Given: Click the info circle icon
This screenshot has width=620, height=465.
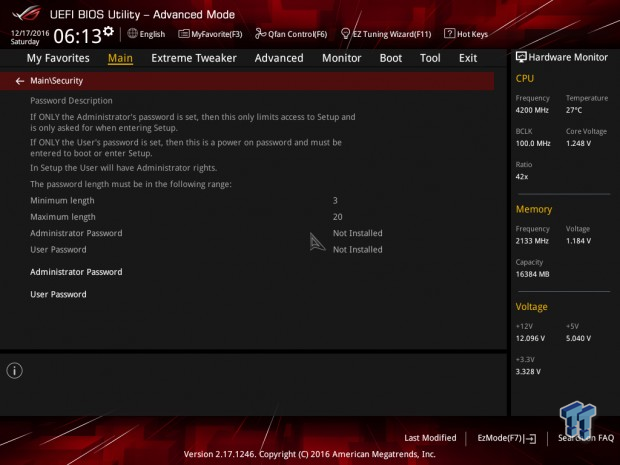Looking at the screenshot, I should pos(15,370).
